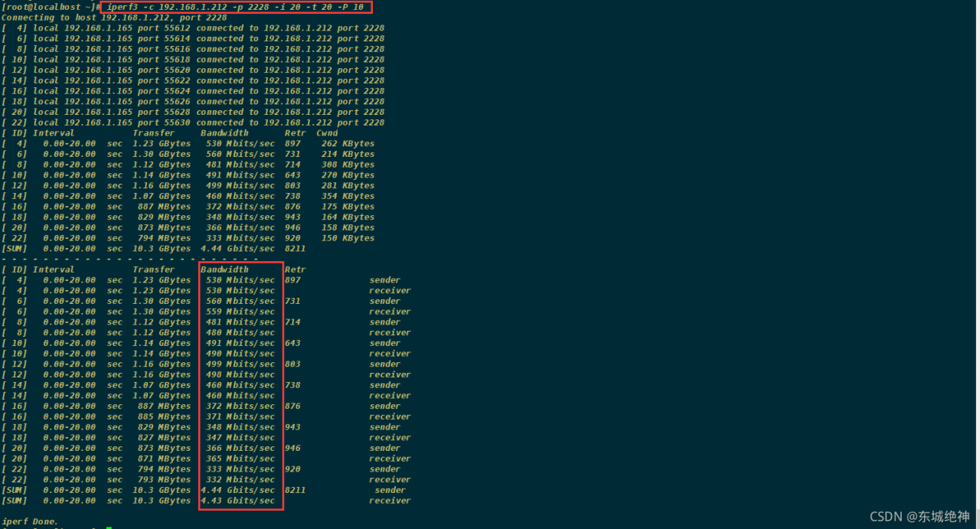Select the connection line with local port 55624
The width and height of the screenshot is (980, 529).
(193, 91)
